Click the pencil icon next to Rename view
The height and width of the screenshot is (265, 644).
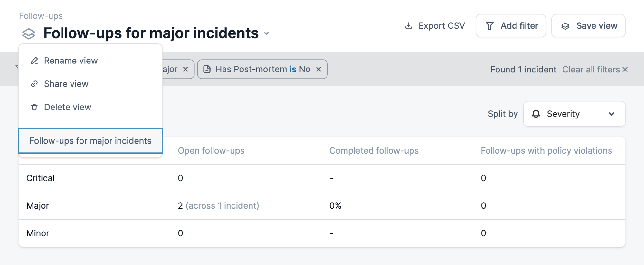34,61
